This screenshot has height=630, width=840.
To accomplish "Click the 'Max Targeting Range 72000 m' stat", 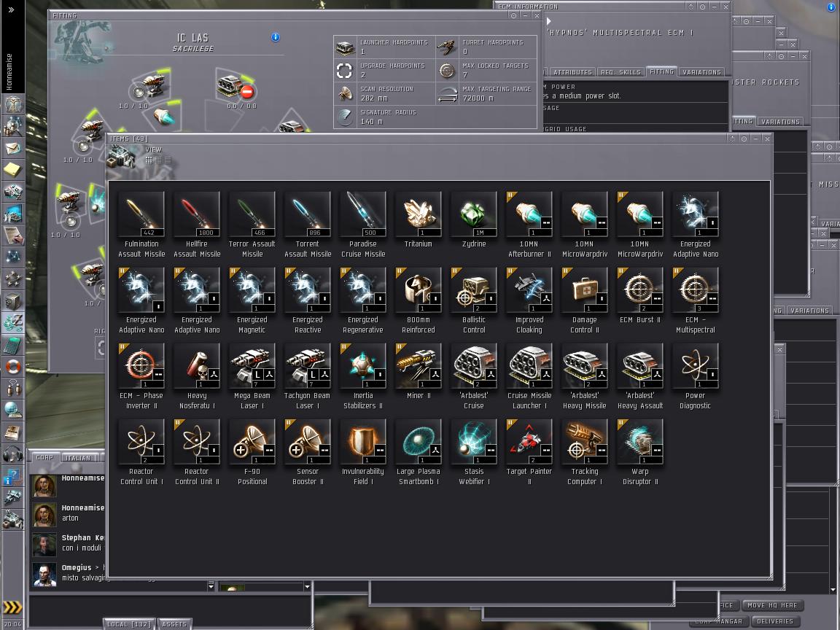I will coord(486,93).
